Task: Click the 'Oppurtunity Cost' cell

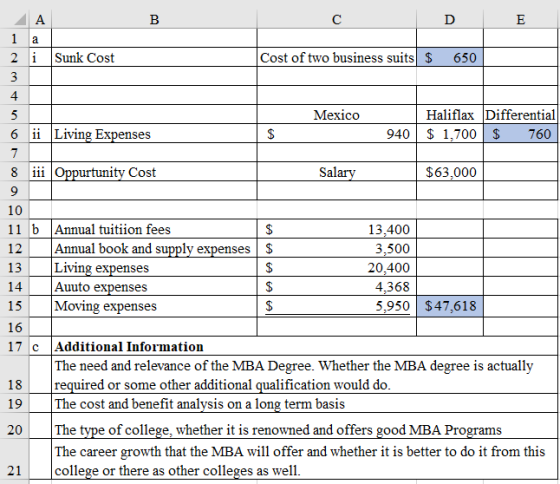Action: pyautogui.click(x=154, y=172)
